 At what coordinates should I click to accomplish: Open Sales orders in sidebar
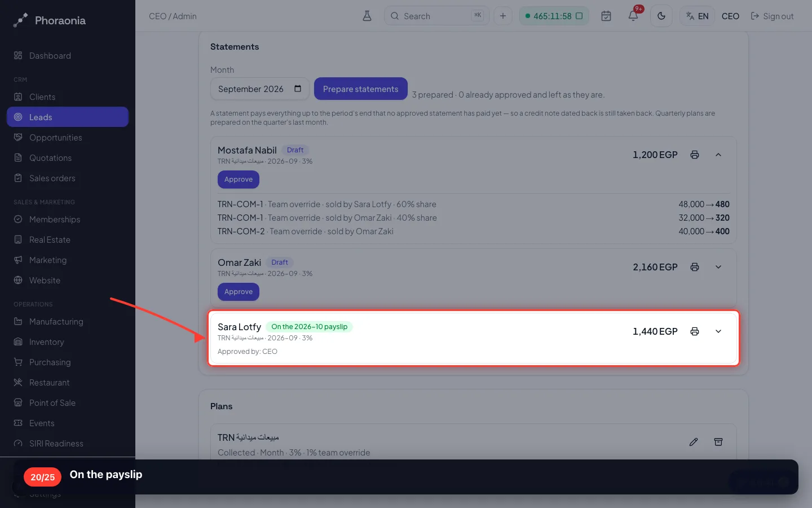tap(68, 178)
